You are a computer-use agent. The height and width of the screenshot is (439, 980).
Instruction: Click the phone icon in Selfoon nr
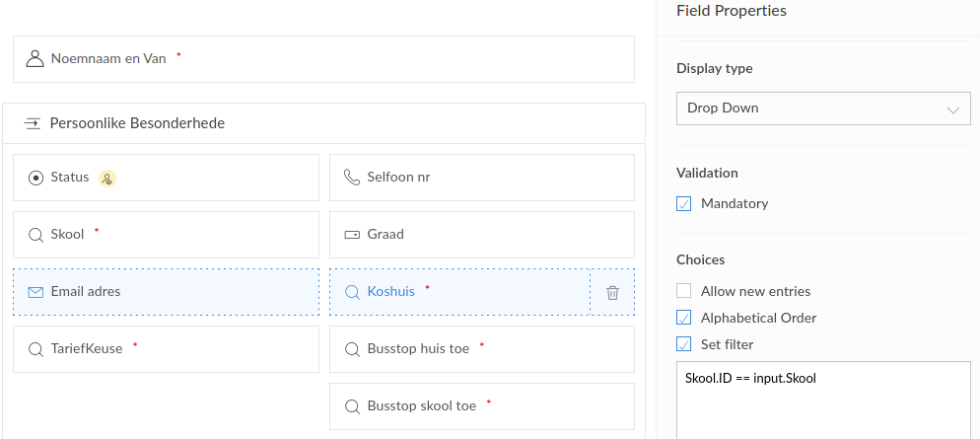(x=351, y=178)
